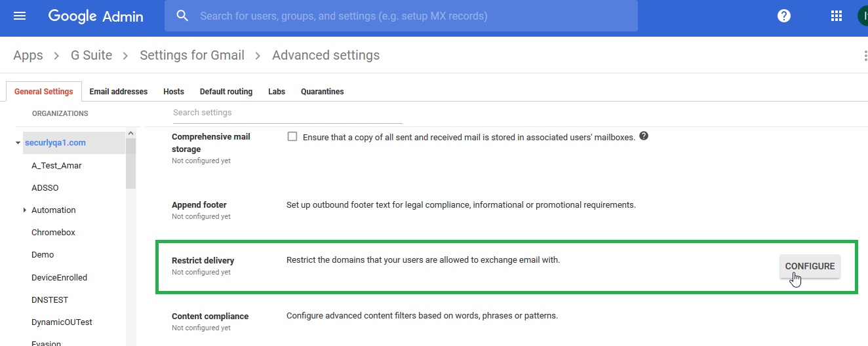Click the Google Admin logo
Image resolution: width=868 pixels, height=346 pixels.
(x=96, y=16)
